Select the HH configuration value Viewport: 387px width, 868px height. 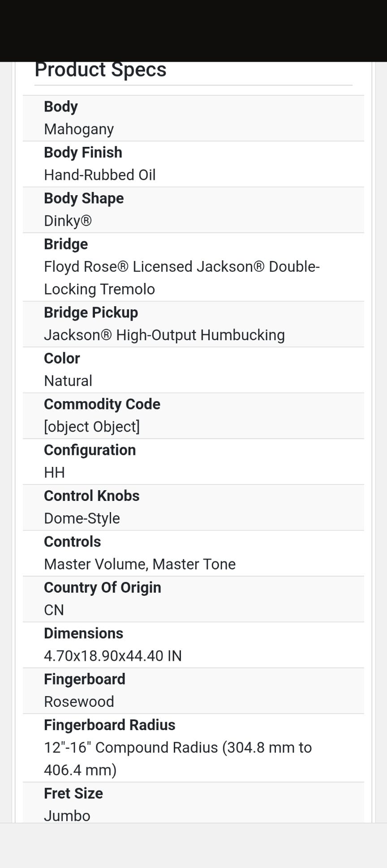[x=54, y=473]
